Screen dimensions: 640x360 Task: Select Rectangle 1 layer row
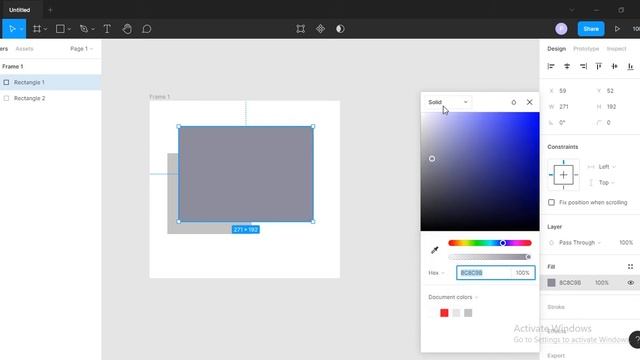pos(51,82)
